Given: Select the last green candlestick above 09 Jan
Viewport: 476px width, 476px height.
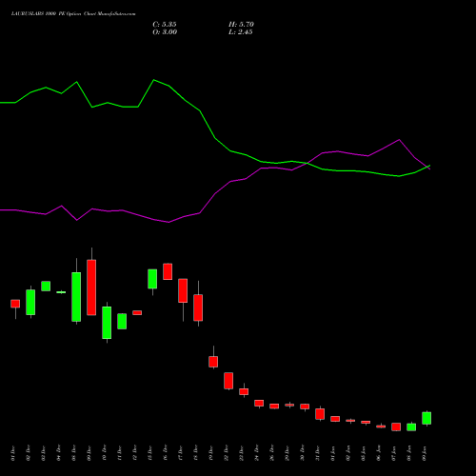Looking at the screenshot, I should [426, 418].
